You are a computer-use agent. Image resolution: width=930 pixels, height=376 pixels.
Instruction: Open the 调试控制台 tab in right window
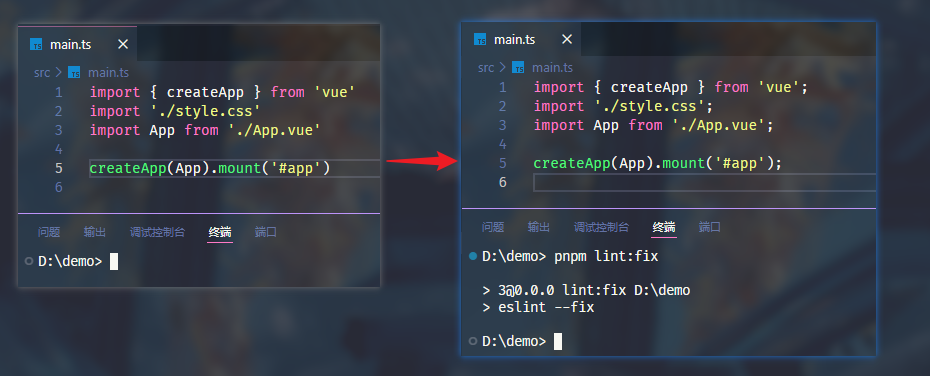(x=601, y=227)
